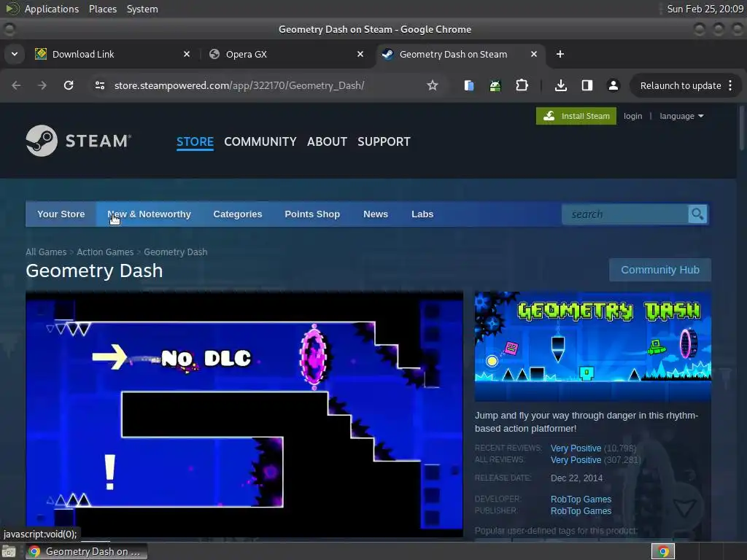
Task: Open a new tab with the plus icon
Action: tap(560, 54)
